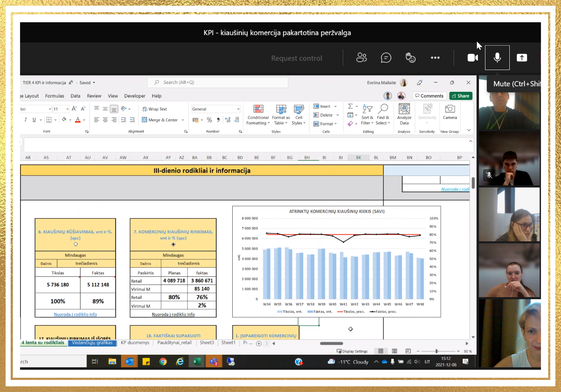Click the share content tray icon
561x392 pixels.
click(x=522, y=58)
